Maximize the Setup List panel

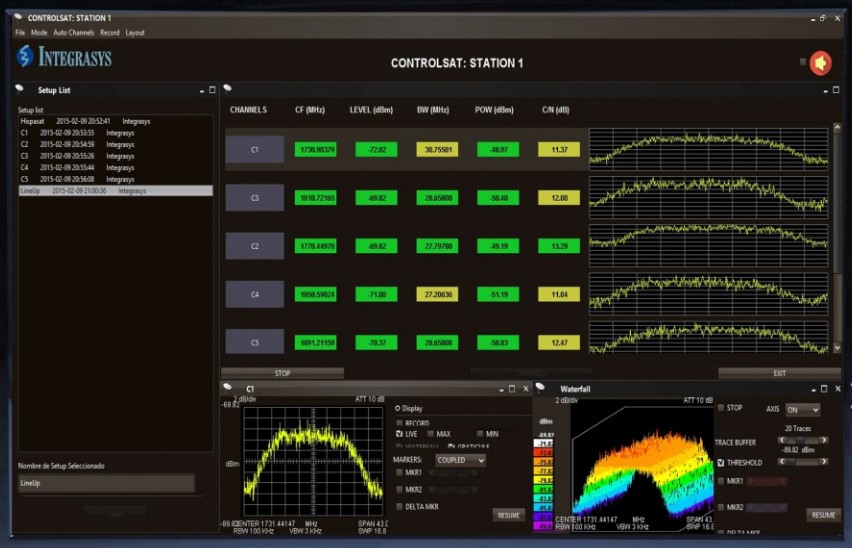coord(212,90)
